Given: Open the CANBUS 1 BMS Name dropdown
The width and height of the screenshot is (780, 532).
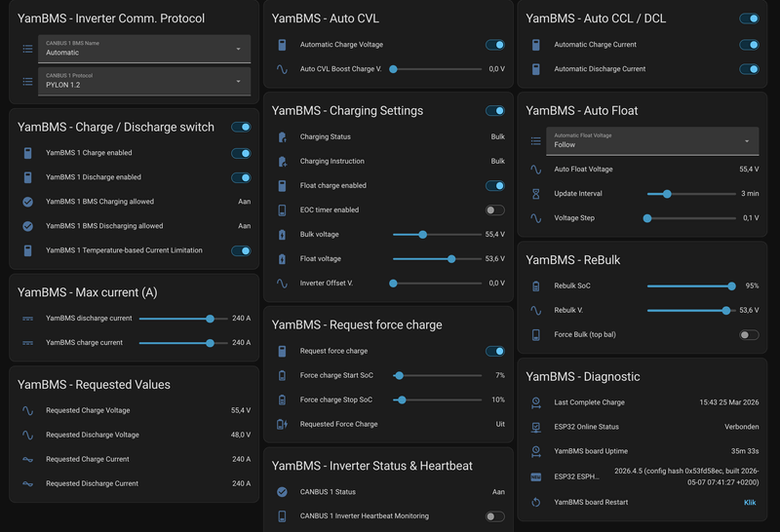Looking at the screenshot, I should click(144, 49).
